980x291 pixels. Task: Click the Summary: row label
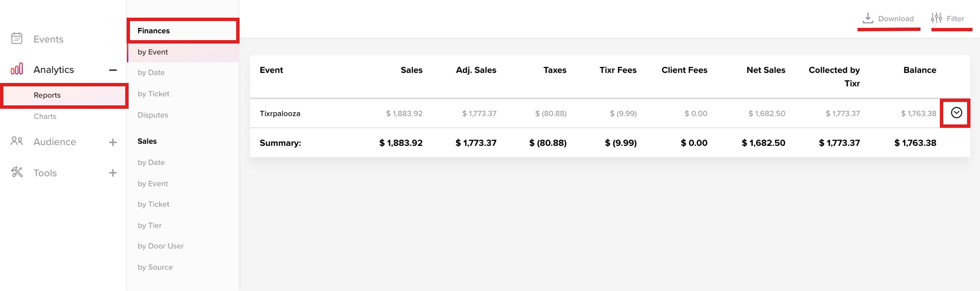coord(280,143)
